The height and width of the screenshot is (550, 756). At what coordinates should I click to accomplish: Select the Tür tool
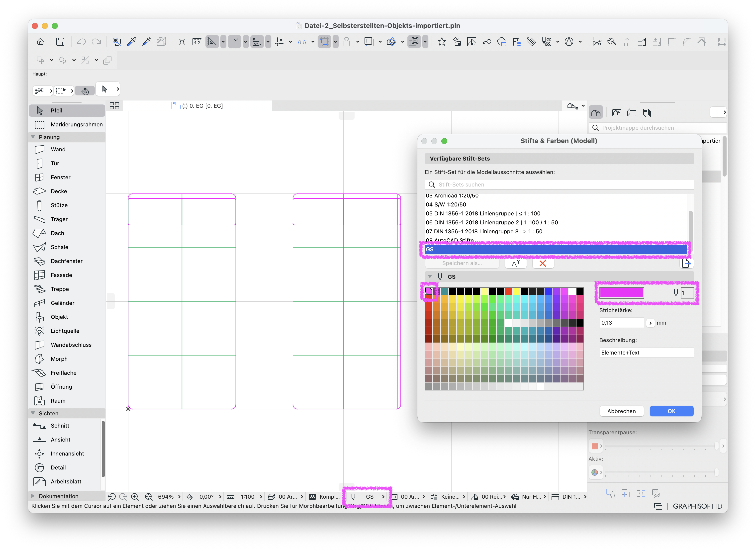[67, 163]
